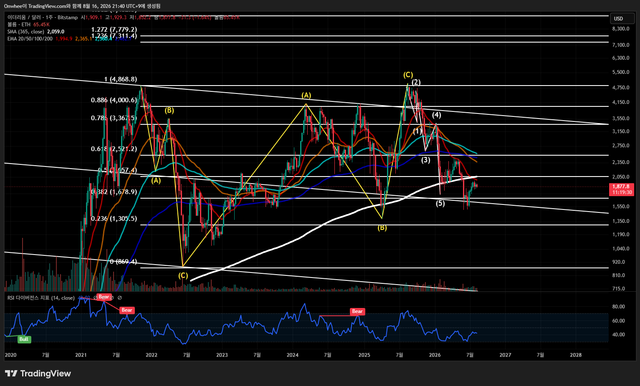Click 715.0 on the price axis
Viewport: 640px width, 386px height.
click(x=618, y=288)
